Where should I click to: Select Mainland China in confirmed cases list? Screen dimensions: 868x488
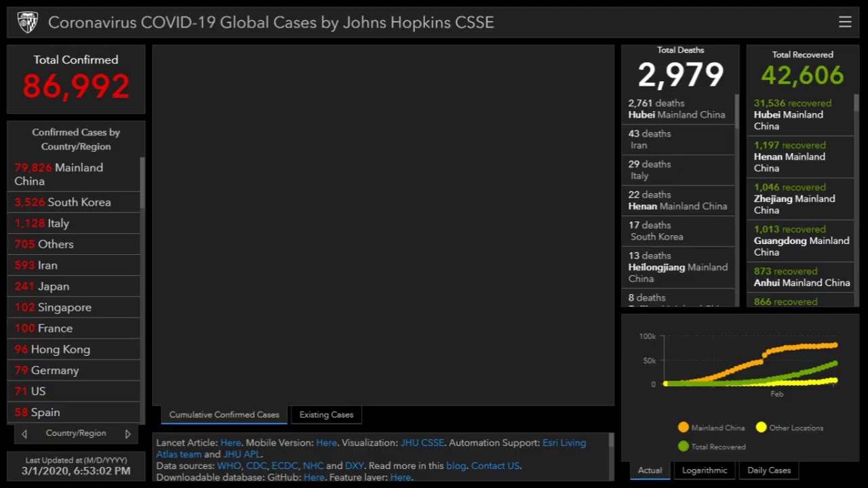click(x=74, y=174)
